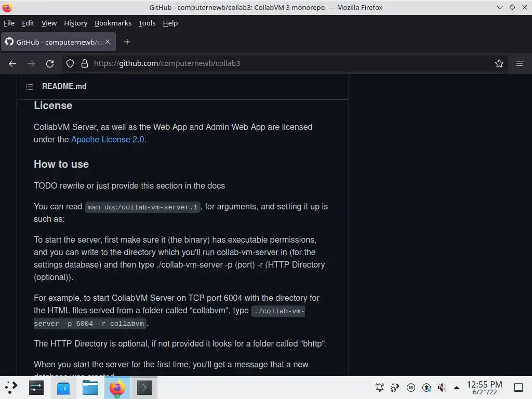Open the Firefox window menu icon in titlebar
Viewport: 532px width, 399px height.
point(7,7)
